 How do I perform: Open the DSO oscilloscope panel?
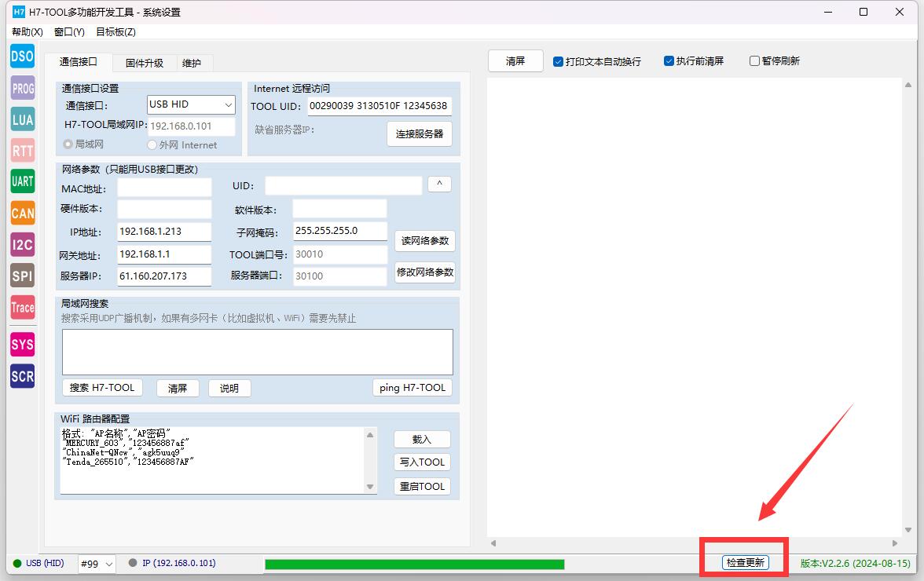pyautogui.click(x=22, y=57)
